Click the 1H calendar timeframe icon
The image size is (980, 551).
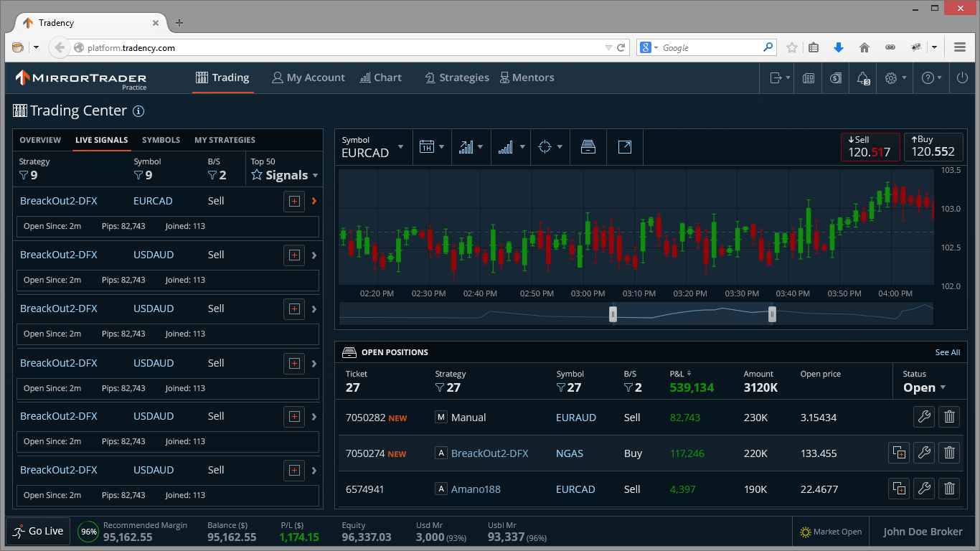[427, 147]
